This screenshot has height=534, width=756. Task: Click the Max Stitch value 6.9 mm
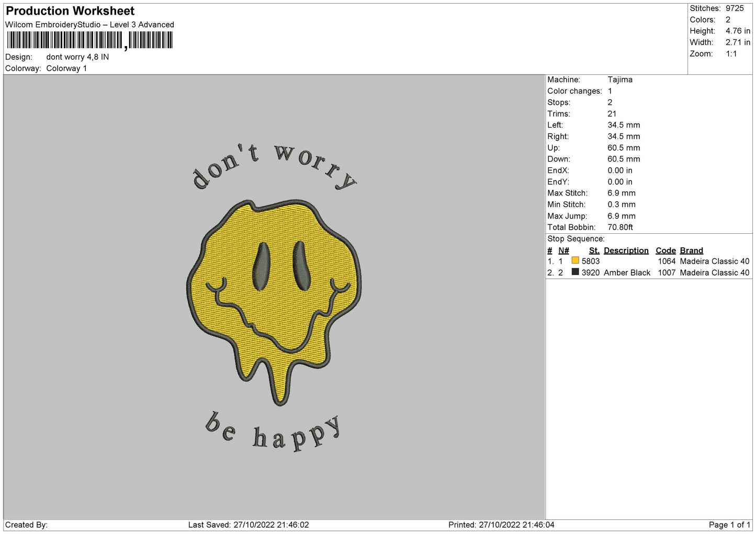(x=622, y=193)
